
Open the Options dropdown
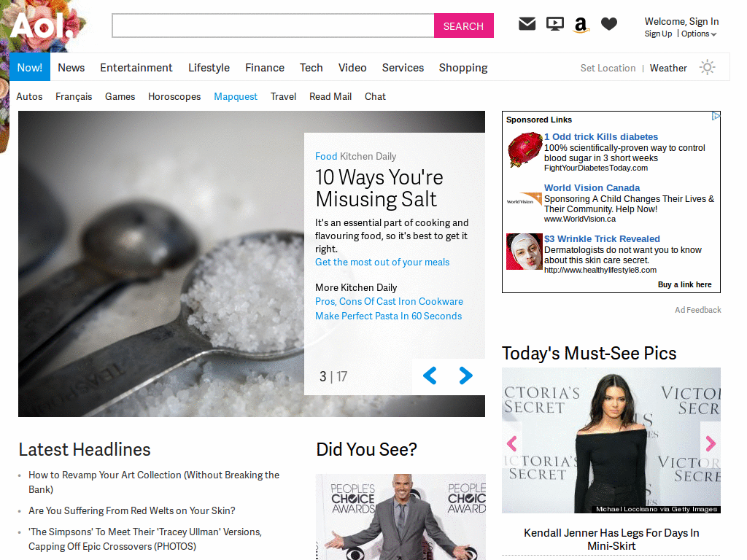tap(699, 34)
